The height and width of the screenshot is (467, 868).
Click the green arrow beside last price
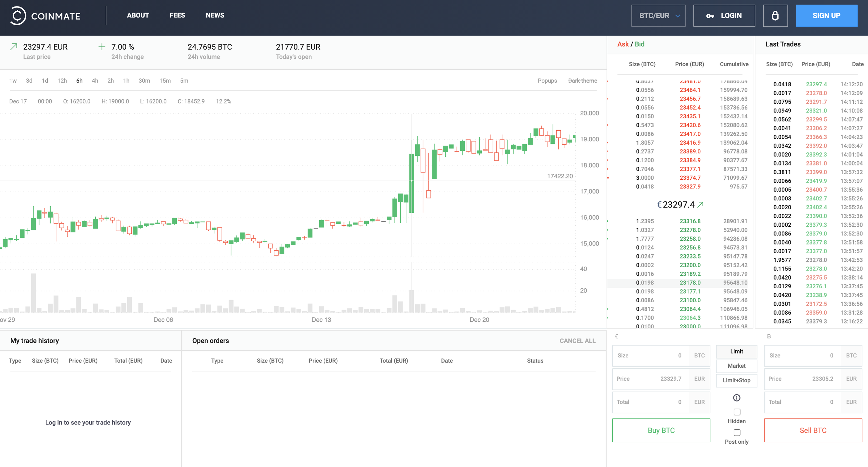(x=14, y=47)
